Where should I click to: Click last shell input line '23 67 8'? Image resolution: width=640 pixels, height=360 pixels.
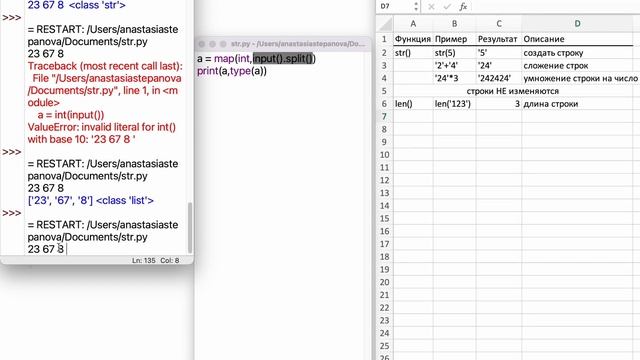coord(46,249)
